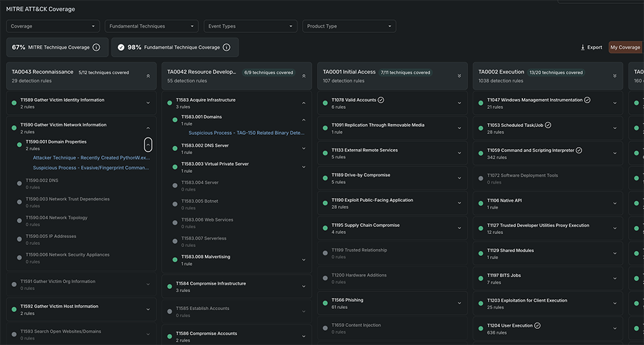Click green status dot of T1197 BITS Jobs
Image resolution: width=644 pixels, height=345 pixels.
[481, 279]
